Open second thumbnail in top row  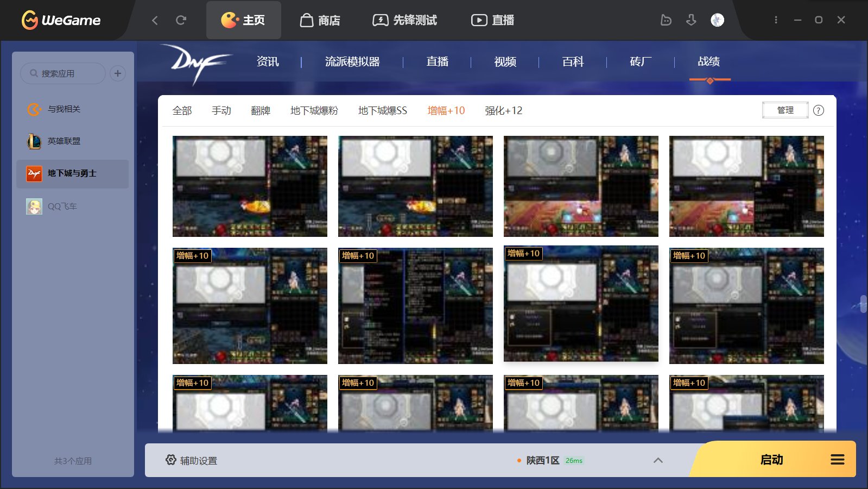415,186
